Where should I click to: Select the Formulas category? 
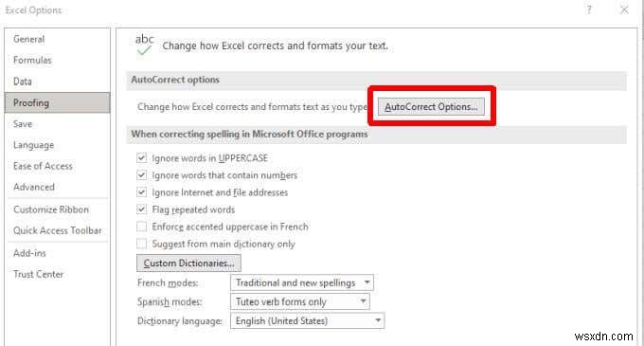point(57,60)
